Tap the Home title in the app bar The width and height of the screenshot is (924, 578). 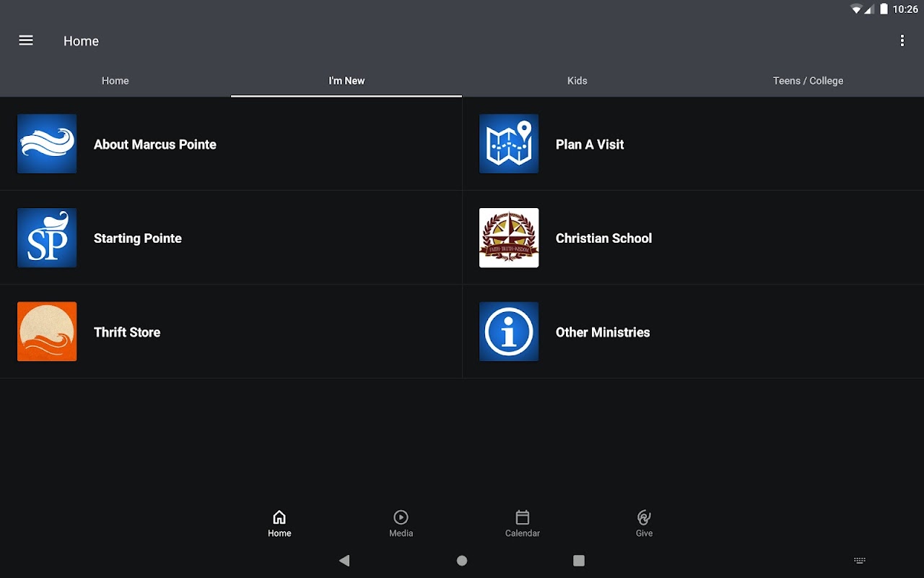click(x=81, y=41)
